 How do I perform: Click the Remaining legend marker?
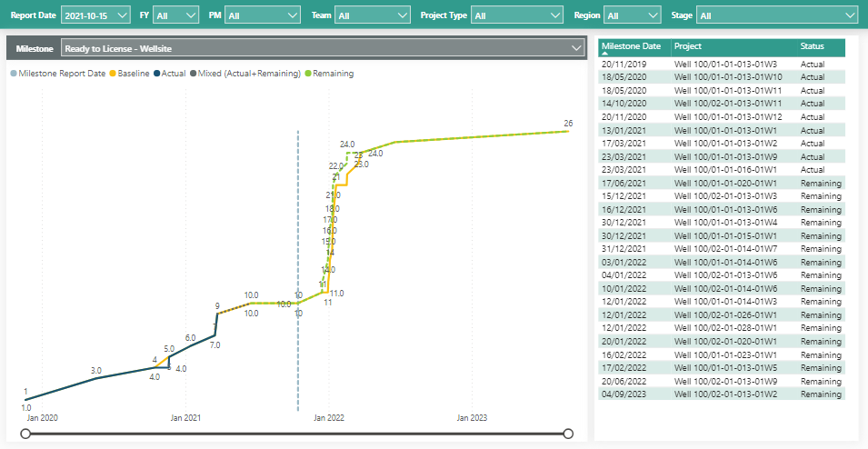309,74
